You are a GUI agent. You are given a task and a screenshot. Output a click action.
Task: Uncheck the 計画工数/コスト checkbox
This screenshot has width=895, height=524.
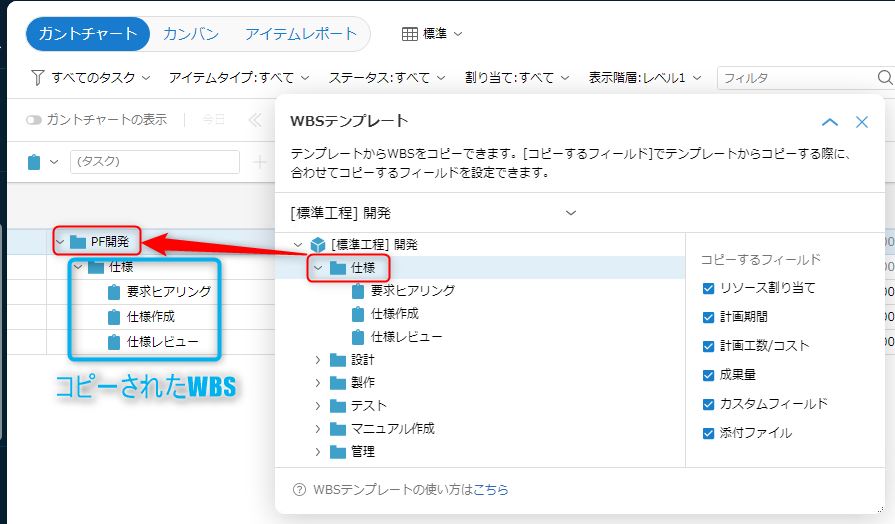click(x=708, y=346)
